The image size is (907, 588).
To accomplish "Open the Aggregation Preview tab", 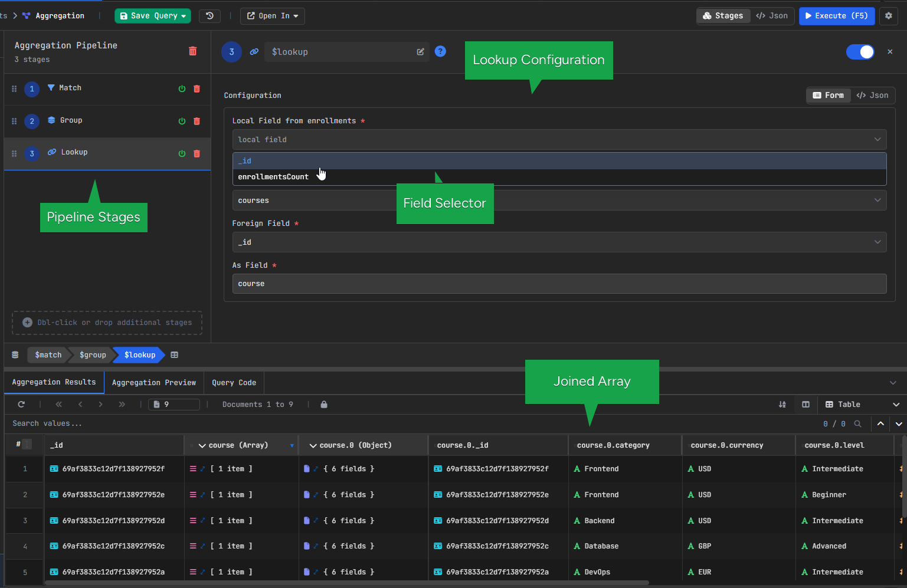I will (x=154, y=383).
